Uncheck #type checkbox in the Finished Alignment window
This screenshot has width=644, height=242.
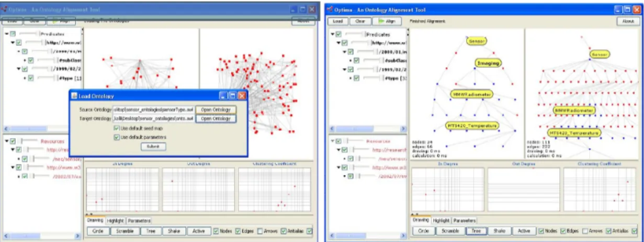[357, 78]
